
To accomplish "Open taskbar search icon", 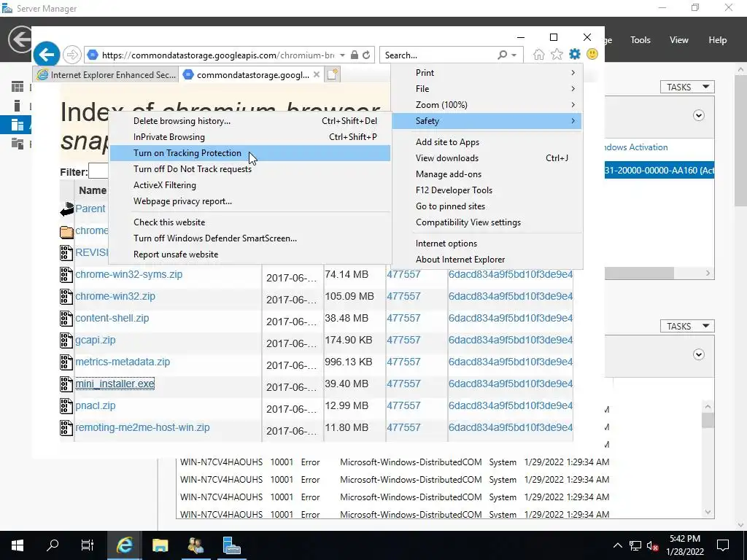I will [53, 545].
